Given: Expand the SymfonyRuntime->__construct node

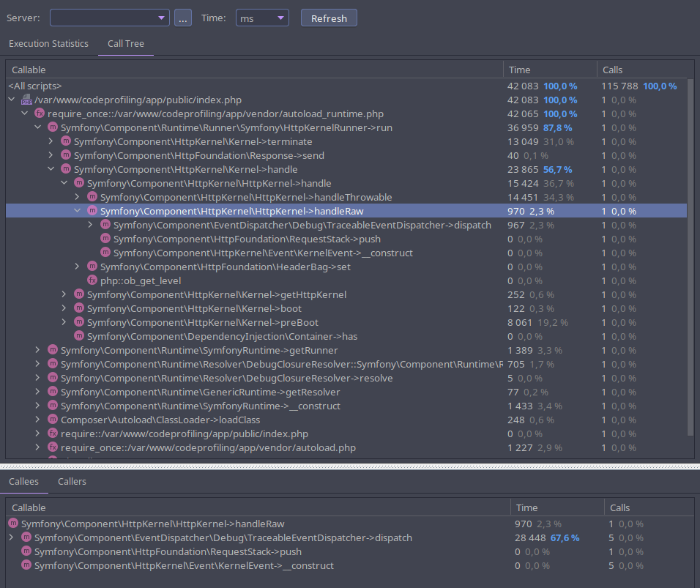Looking at the screenshot, I should pyautogui.click(x=38, y=406).
